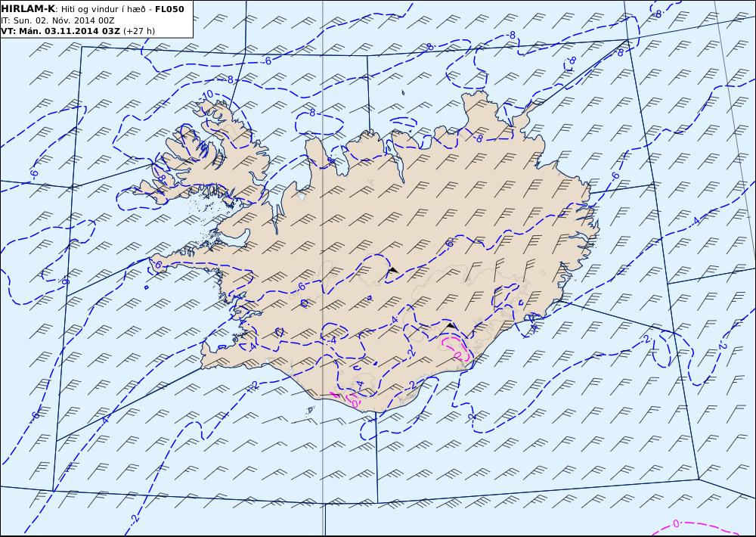Click the VT: Mán. 03.11.2014 03Z valid time
The width and height of the screenshot is (756, 537).
pos(60,31)
